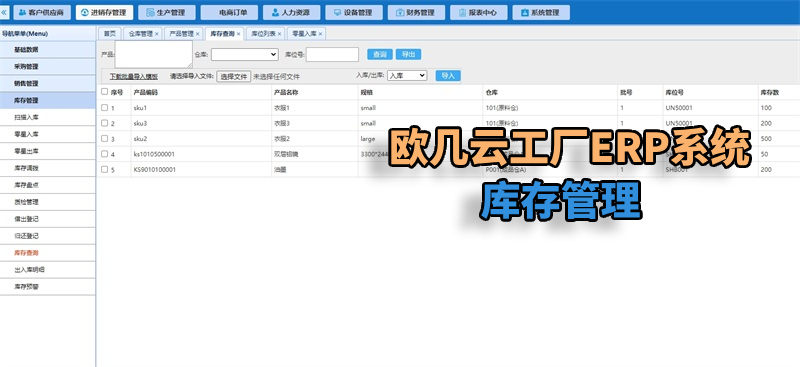800x367 pixels.
Task: Check the row 4 ks1010500001 checkbox
Action: click(x=105, y=154)
